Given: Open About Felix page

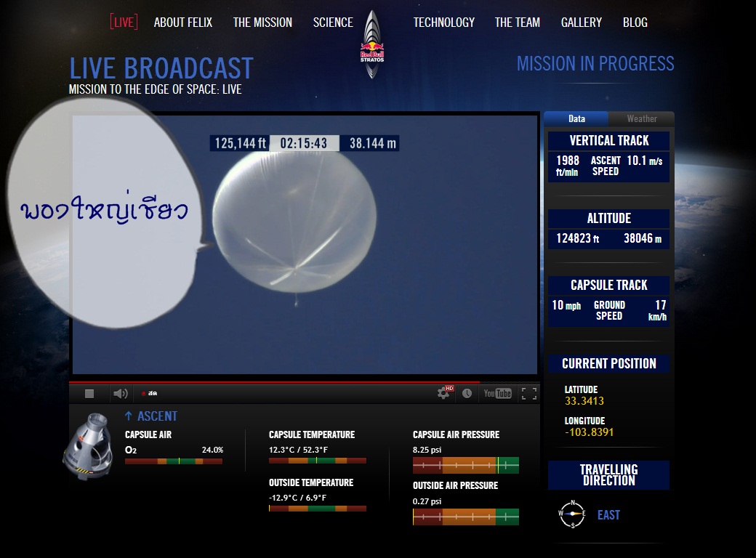Looking at the screenshot, I should tap(182, 23).
